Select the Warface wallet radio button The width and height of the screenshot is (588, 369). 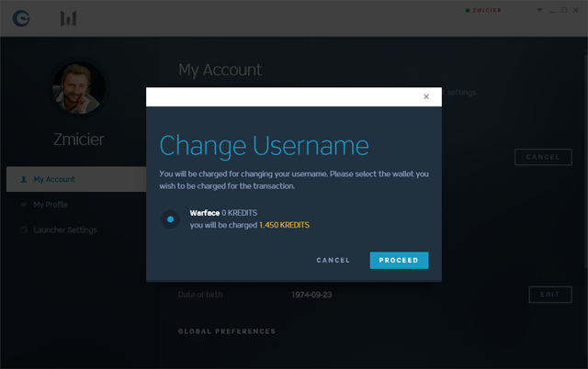170,219
